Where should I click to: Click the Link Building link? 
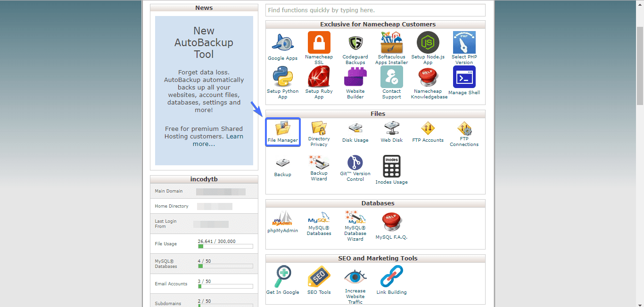(x=391, y=292)
